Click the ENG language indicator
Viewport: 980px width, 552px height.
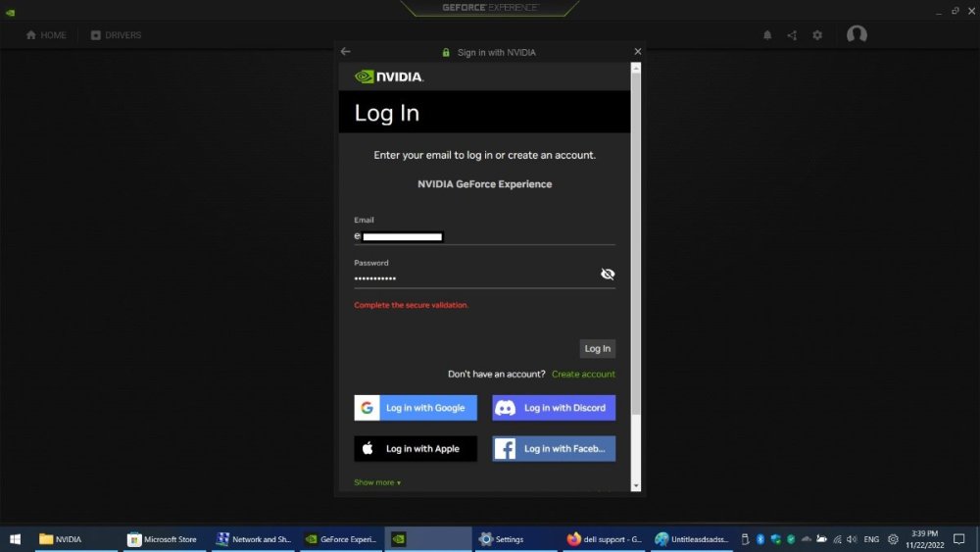[x=871, y=539]
